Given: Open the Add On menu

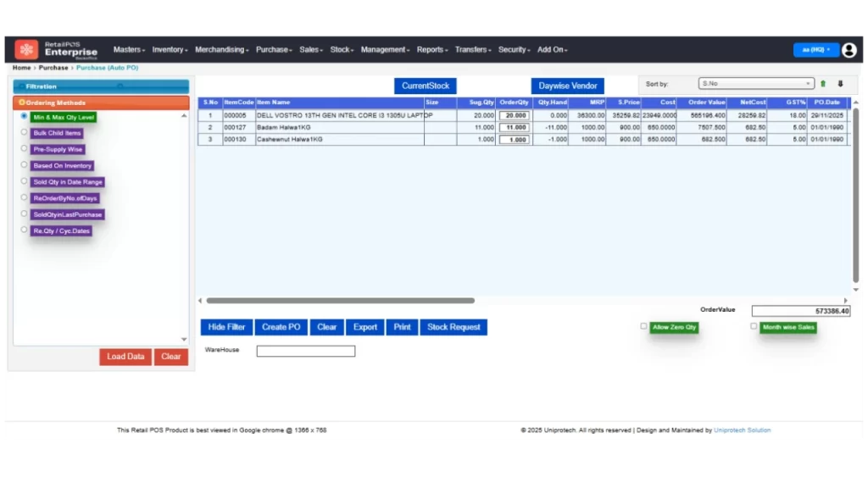Looking at the screenshot, I should 552,50.
